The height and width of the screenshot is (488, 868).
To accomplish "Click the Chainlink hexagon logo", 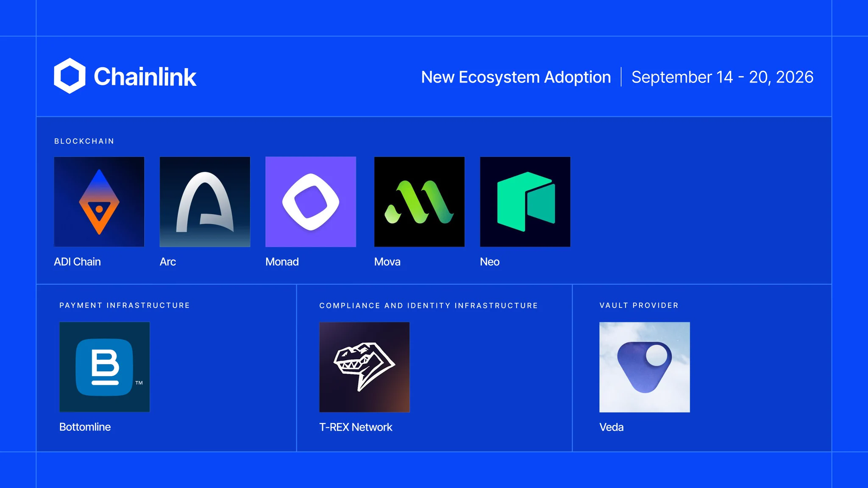I will [70, 76].
